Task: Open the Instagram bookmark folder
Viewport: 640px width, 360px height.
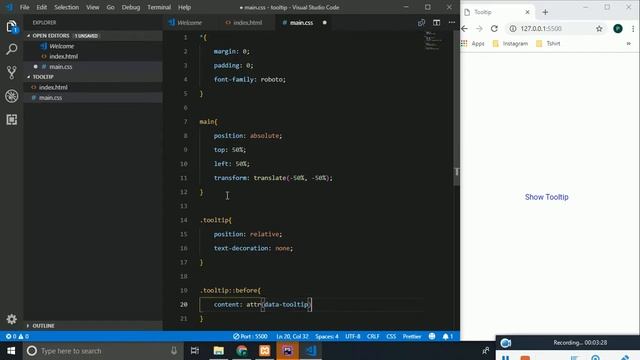Action: pyautogui.click(x=510, y=44)
